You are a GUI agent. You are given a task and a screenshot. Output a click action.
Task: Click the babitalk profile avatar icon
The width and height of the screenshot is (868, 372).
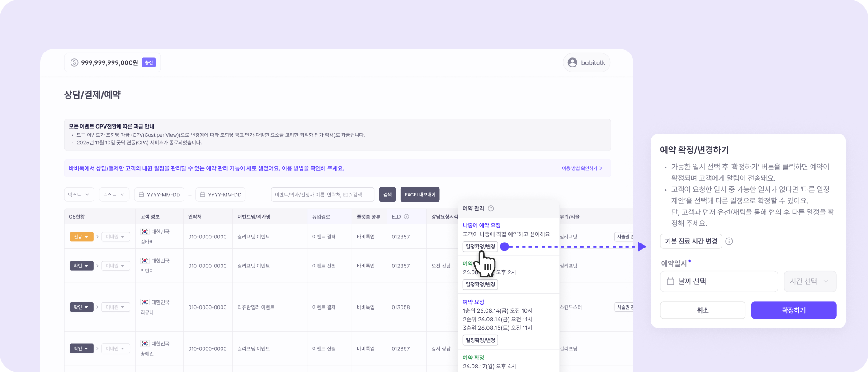click(x=572, y=62)
